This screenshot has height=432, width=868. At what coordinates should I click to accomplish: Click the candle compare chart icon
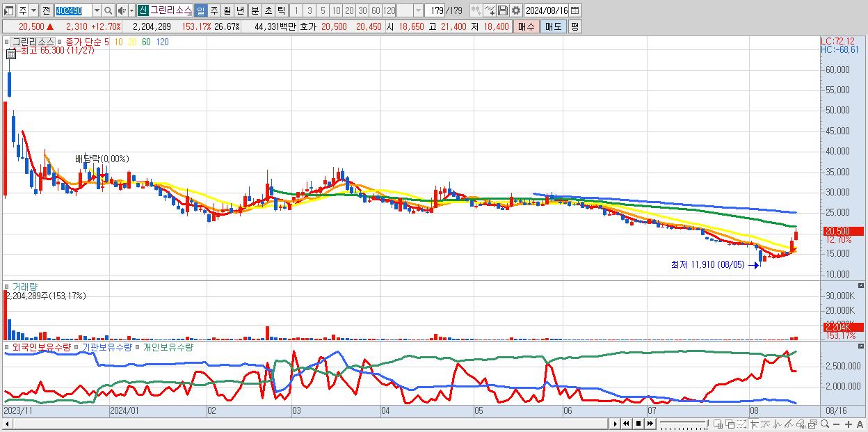tap(476, 10)
